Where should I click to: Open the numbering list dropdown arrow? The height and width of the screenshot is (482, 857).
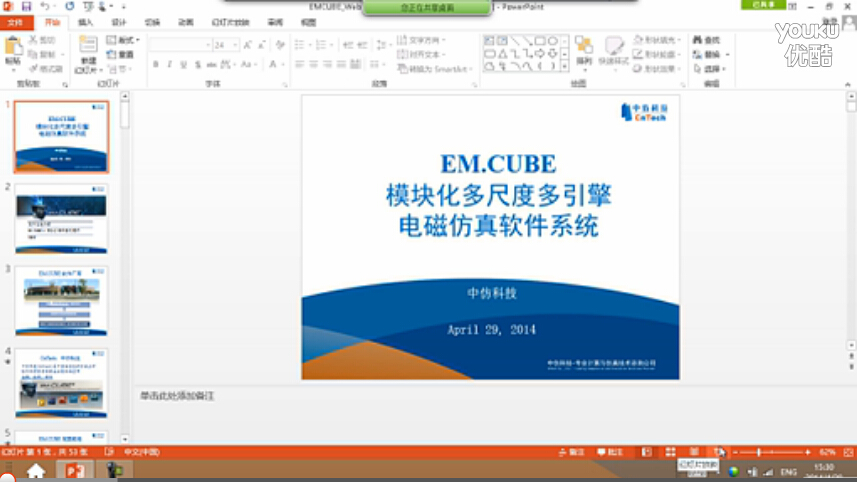pos(331,45)
